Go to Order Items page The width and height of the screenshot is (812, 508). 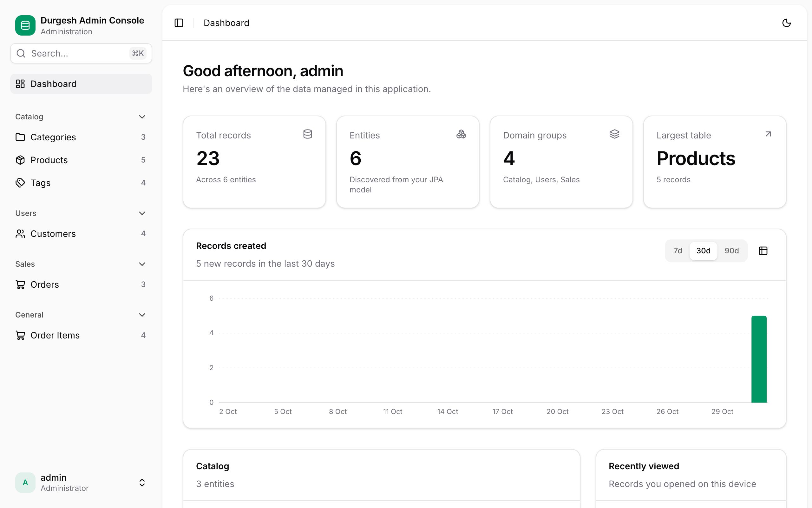(x=81, y=335)
